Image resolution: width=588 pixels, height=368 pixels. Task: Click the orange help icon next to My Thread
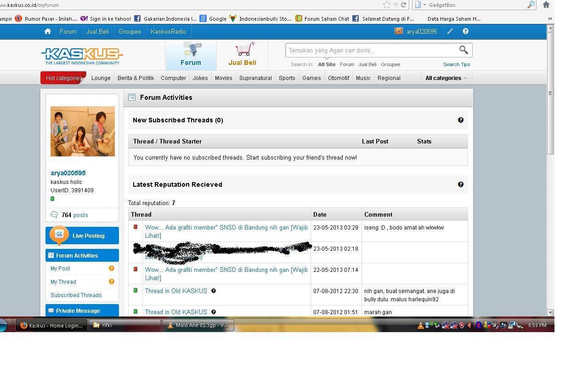point(111,282)
